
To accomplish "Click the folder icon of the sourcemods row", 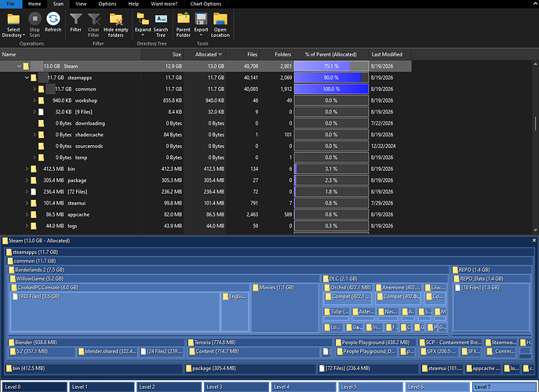I will tap(41, 147).
